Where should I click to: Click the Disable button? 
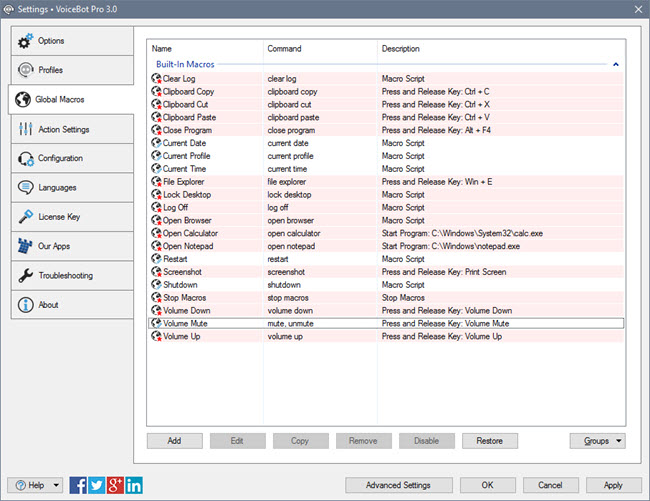[427, 441]
